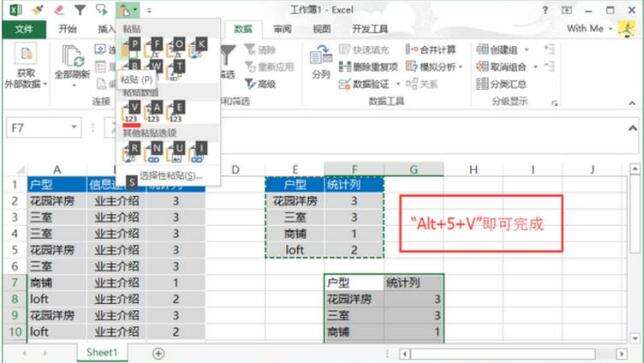This screenshot has height=363, width=644.
Task: Choose Keep Source Formatting paste option marked K
Action: [x=197, y=48]
